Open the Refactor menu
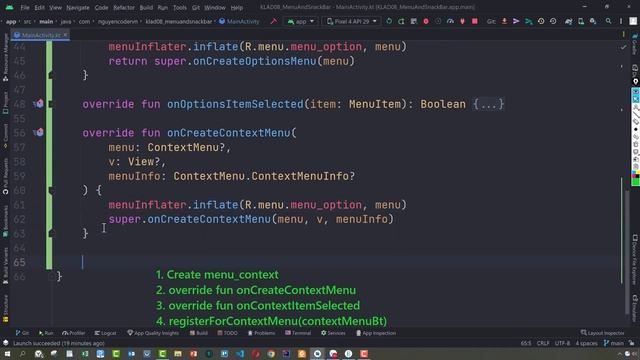 (x=124, y=7)
